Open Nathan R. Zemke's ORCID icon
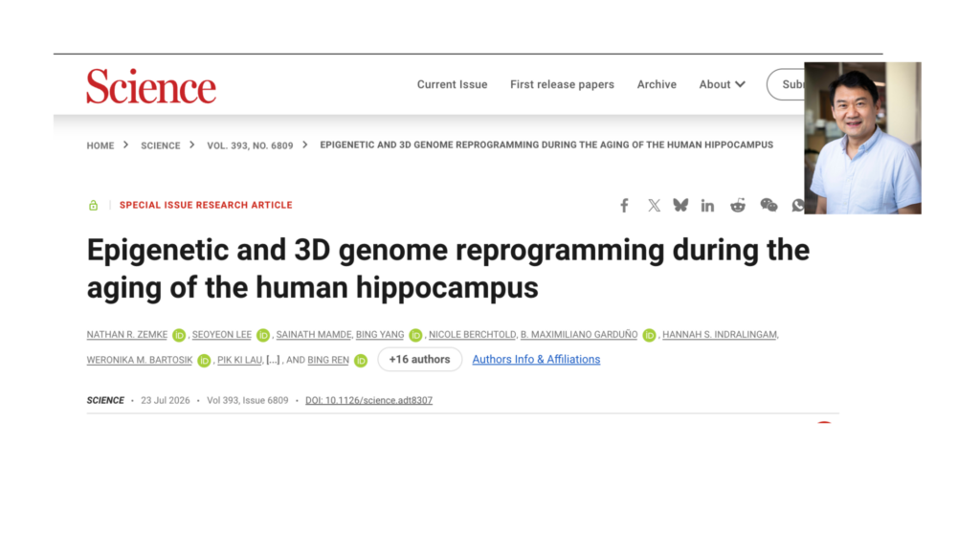 pyautogui.click(x=179, y=335)
